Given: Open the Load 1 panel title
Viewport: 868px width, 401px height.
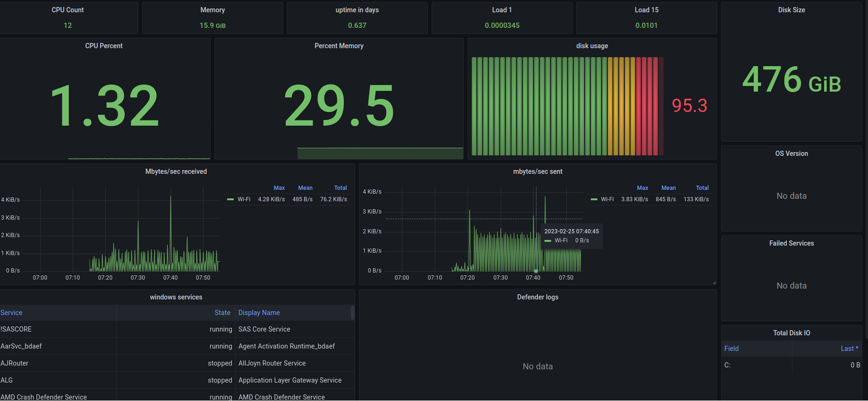Looking at the screenshot, I should (x=502, y=10).
